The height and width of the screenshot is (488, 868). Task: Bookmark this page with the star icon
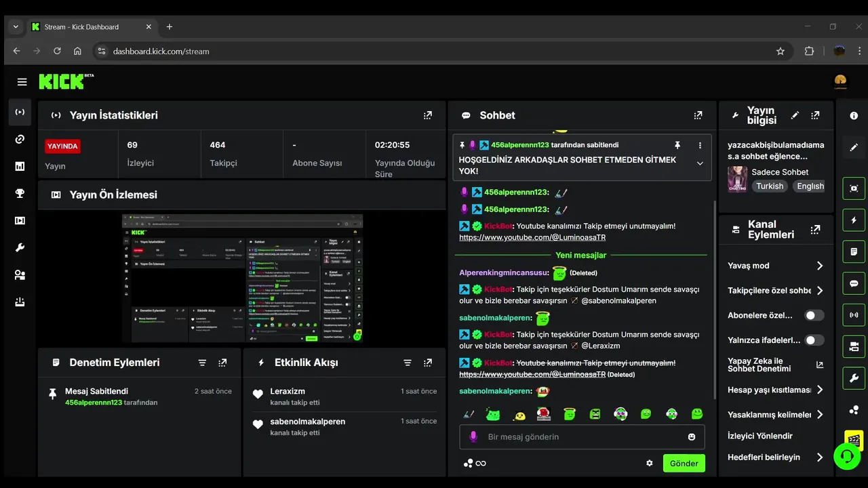pyautogui.click(x=781, y=51)
